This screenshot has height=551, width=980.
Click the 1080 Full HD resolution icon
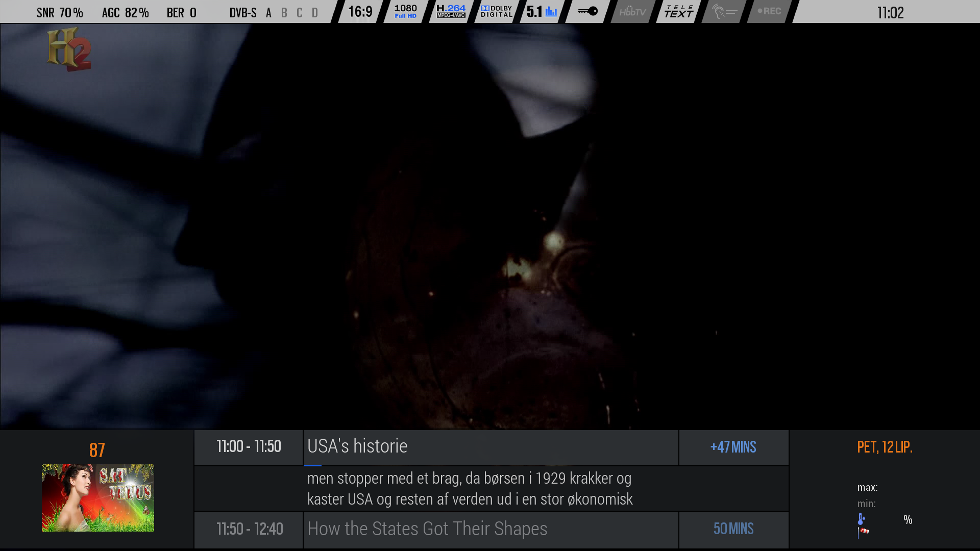(405, 11)
